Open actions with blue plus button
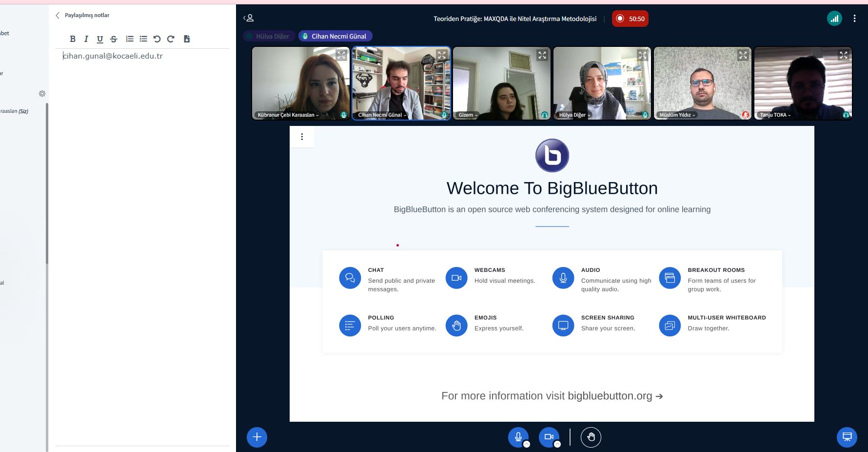Screen dimensions: 868x452 pos(257,437)
